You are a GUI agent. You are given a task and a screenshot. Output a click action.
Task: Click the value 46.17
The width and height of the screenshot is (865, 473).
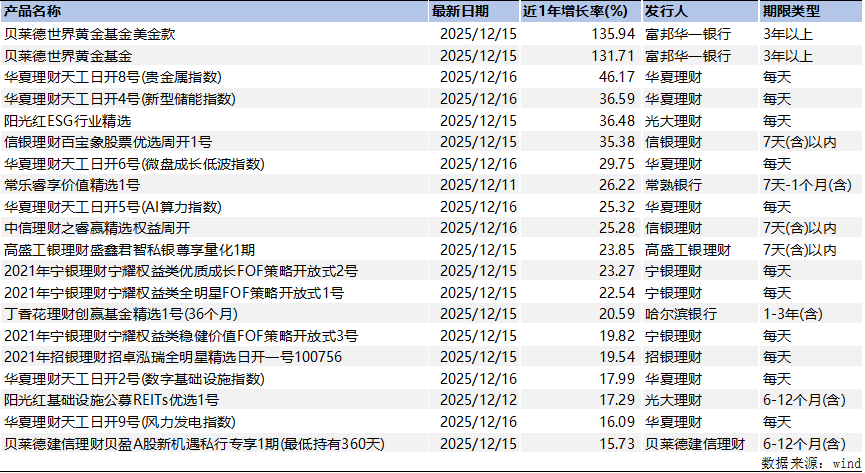617,77
